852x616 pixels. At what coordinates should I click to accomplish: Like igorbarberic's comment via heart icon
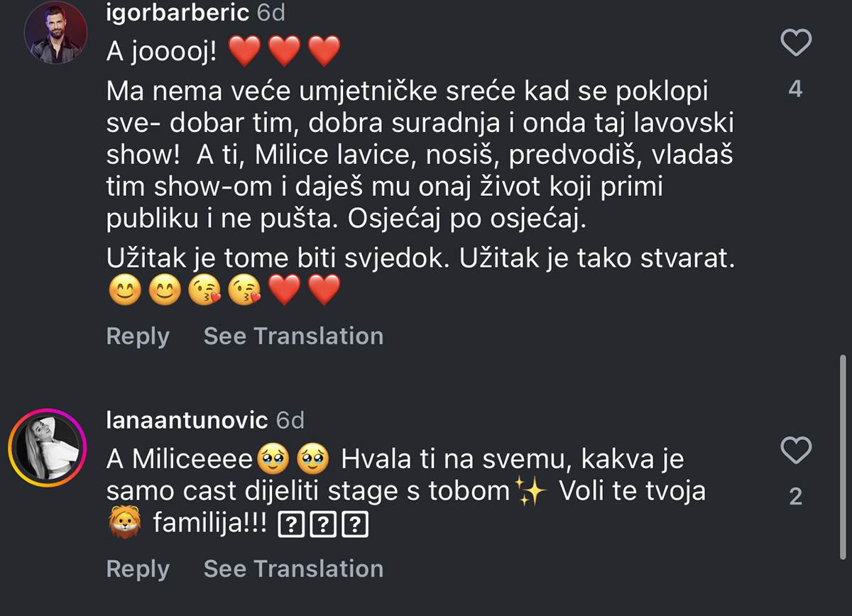click(795, 43)
